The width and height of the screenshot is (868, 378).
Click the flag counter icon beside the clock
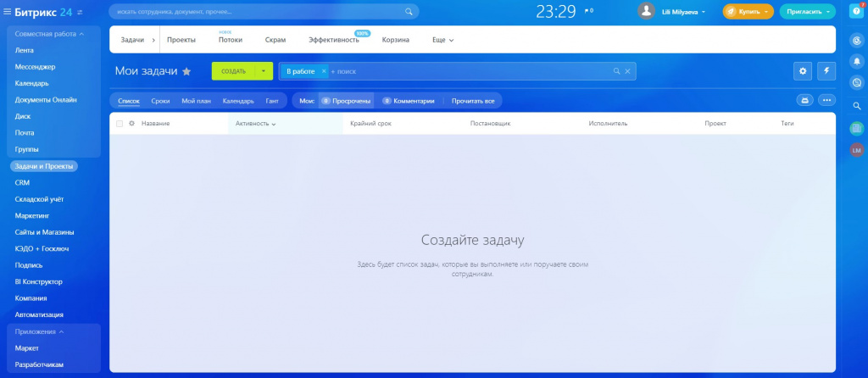click(588, 11)
